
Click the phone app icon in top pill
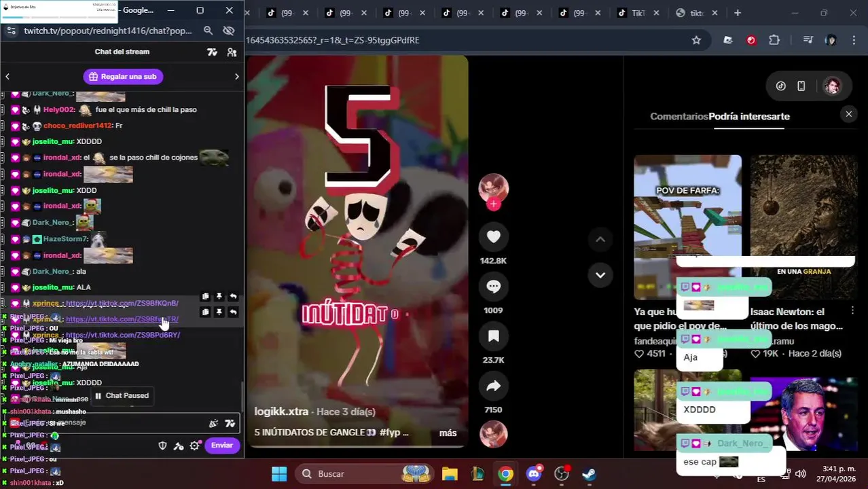click(x=801, y=86)
